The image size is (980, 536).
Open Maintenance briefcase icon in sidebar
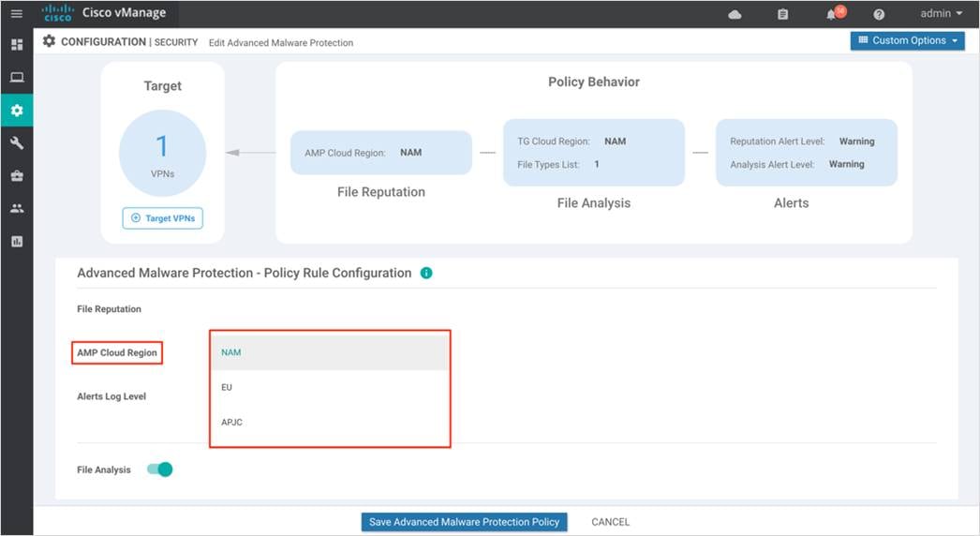[x=17, y=176]
